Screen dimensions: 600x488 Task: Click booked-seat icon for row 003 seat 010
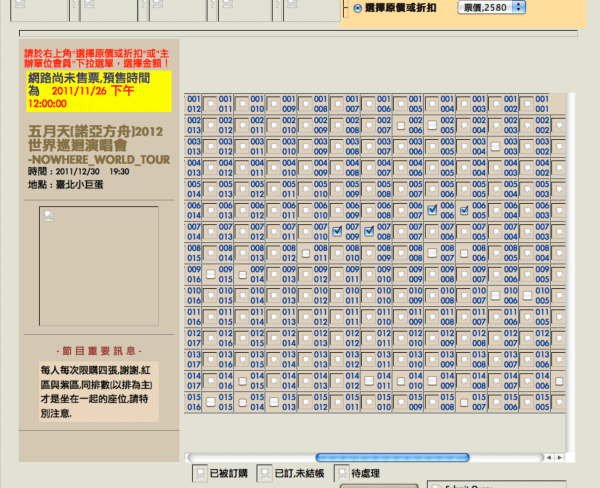(274, 147)
